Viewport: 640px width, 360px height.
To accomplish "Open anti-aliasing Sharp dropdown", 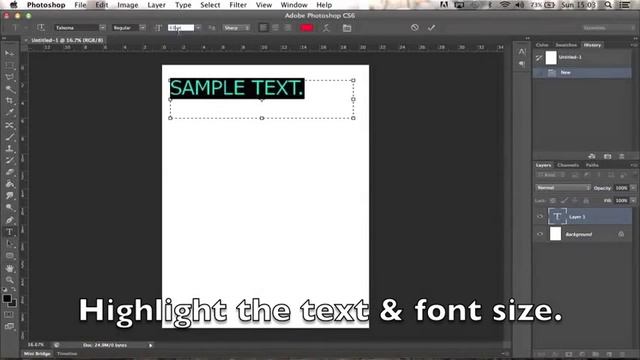I will (237, 28).
